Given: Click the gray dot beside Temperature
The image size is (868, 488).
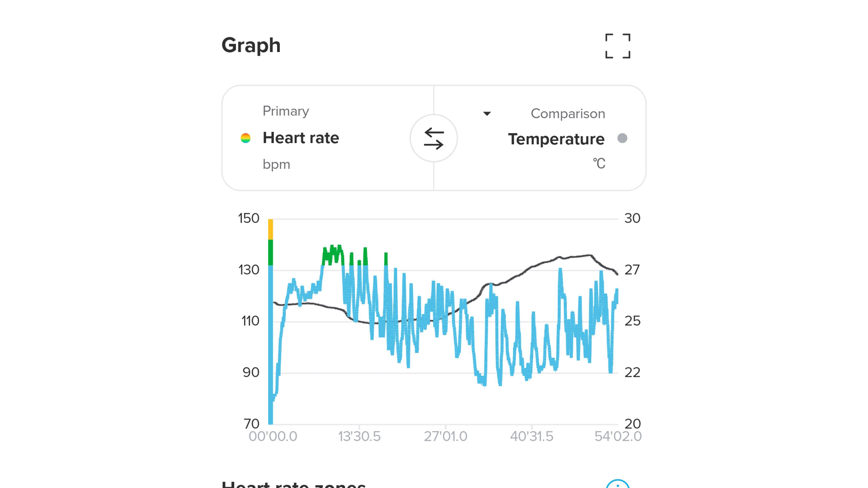Looking at the screenshot, I should (623, 139).
